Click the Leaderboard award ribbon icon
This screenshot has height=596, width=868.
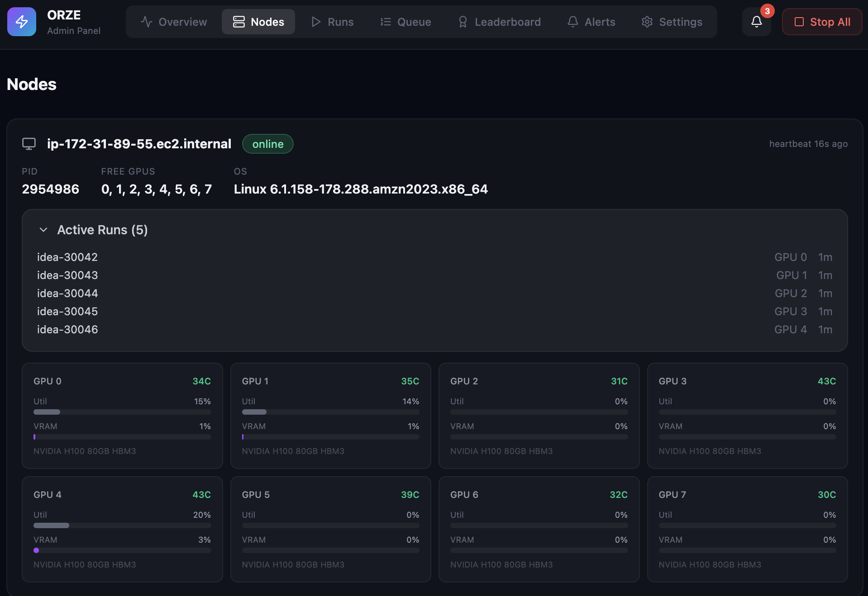463,22
